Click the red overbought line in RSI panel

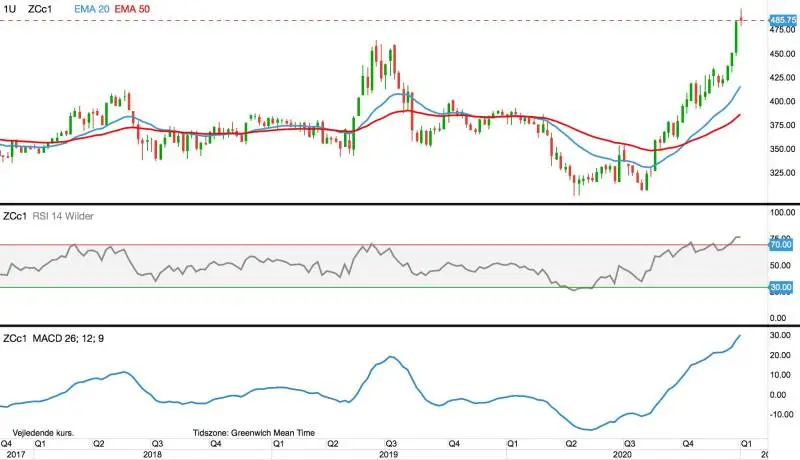[383, 245]
